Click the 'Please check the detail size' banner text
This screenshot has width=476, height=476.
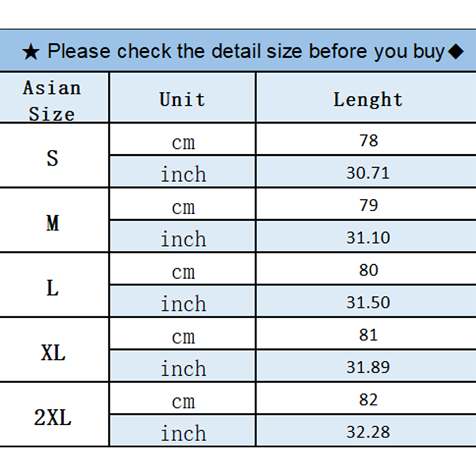245,52
